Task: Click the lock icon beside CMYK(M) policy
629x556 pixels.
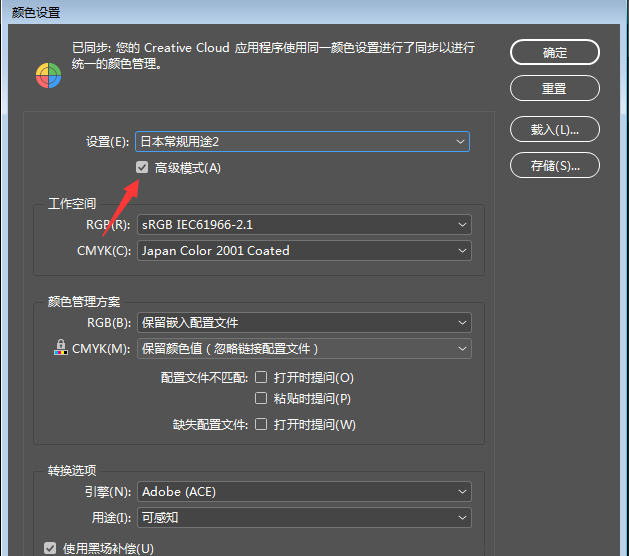Action: [x=61, y=347]
